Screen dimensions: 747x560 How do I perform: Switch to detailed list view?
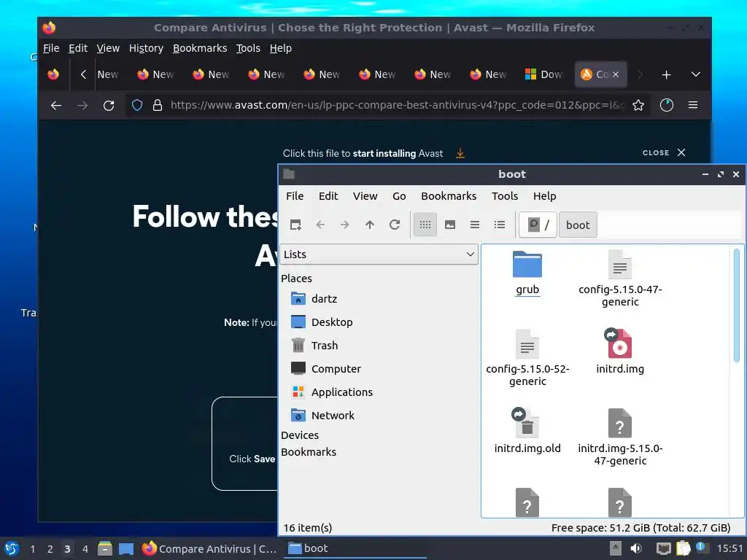(499, 225)
